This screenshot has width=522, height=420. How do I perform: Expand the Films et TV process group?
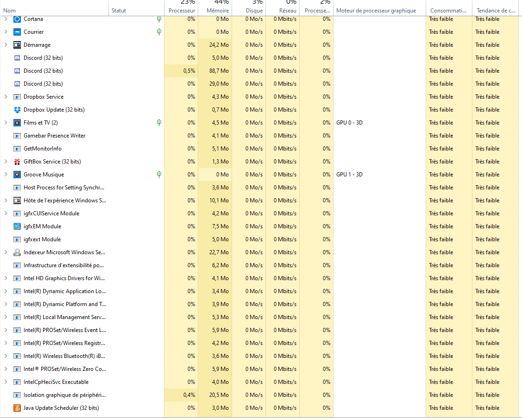pos(6,123)
